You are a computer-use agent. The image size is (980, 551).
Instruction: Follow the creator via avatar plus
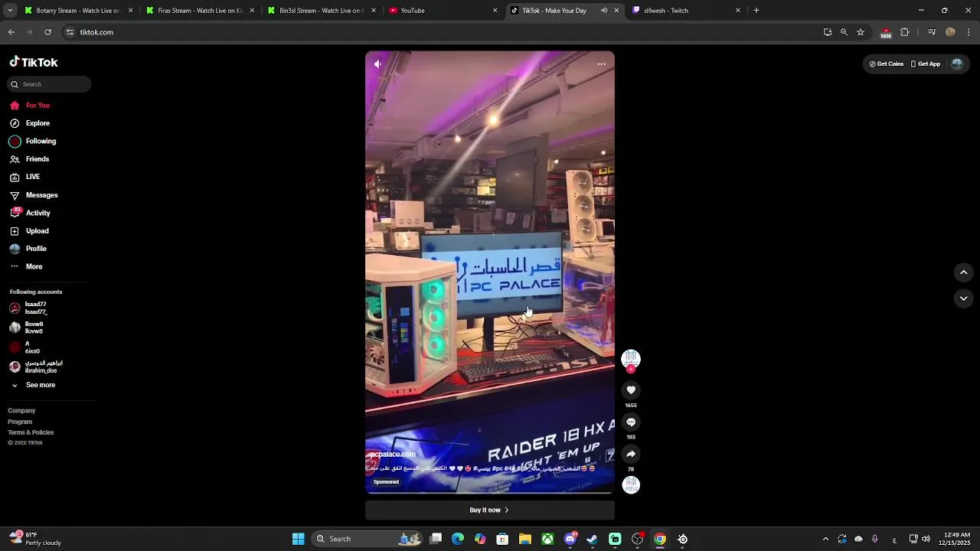coord(631,370)
